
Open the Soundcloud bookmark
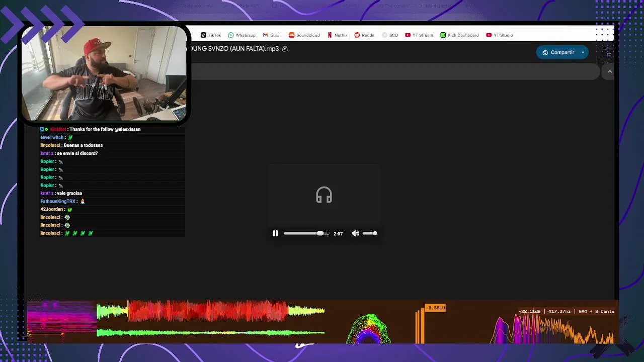304,35
